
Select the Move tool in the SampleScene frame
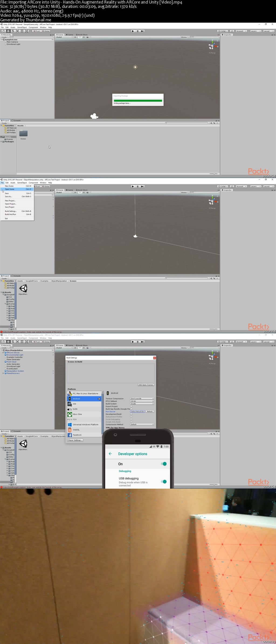(8, 31)
